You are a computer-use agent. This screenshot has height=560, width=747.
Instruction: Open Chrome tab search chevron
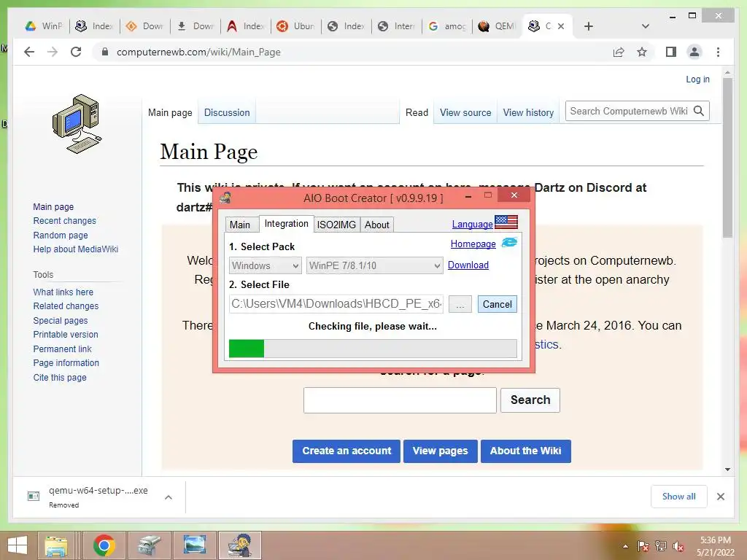pos(645,26)
